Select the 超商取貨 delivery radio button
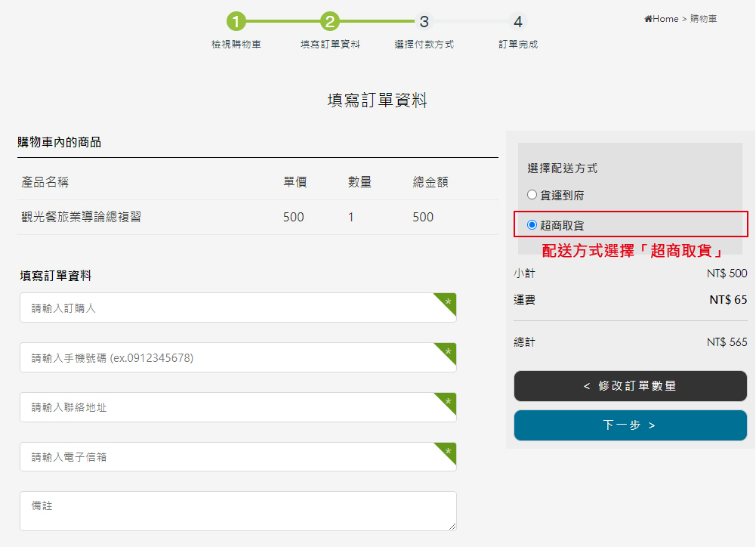The width and height of the screenshot is (756, 547). (532, 225)
